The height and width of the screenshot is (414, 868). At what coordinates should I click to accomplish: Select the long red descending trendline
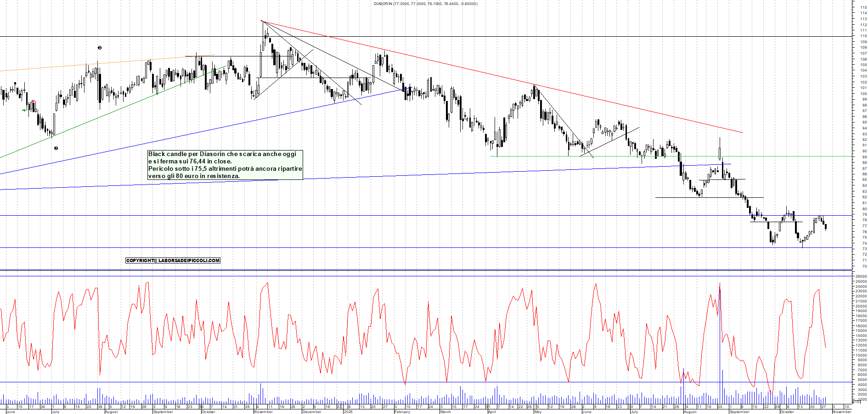(505, 77)
